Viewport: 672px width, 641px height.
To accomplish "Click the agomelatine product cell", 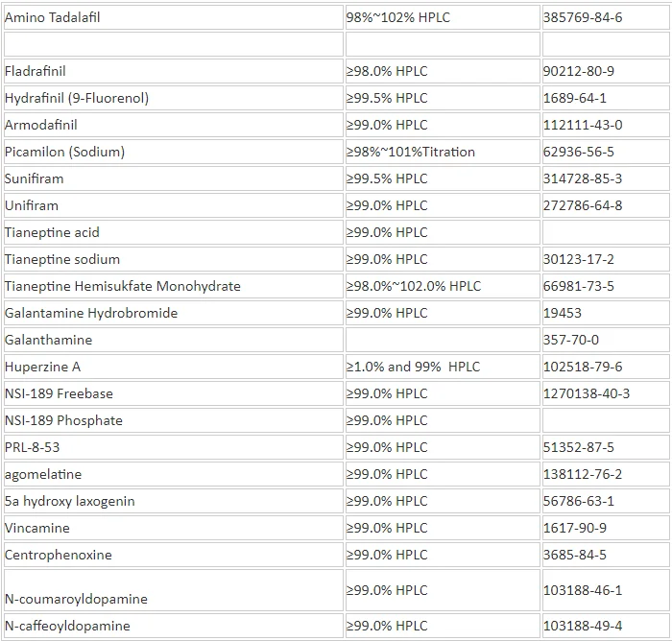I will (x=43, y=474).
